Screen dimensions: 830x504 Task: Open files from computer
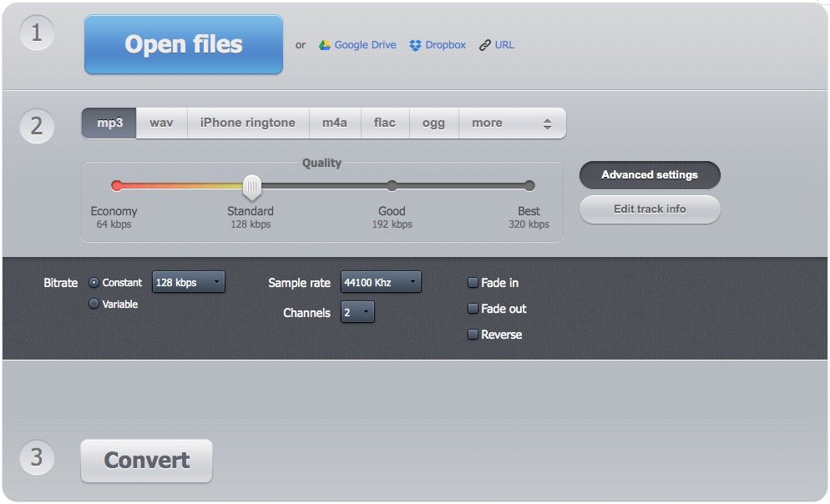[183, 44]
